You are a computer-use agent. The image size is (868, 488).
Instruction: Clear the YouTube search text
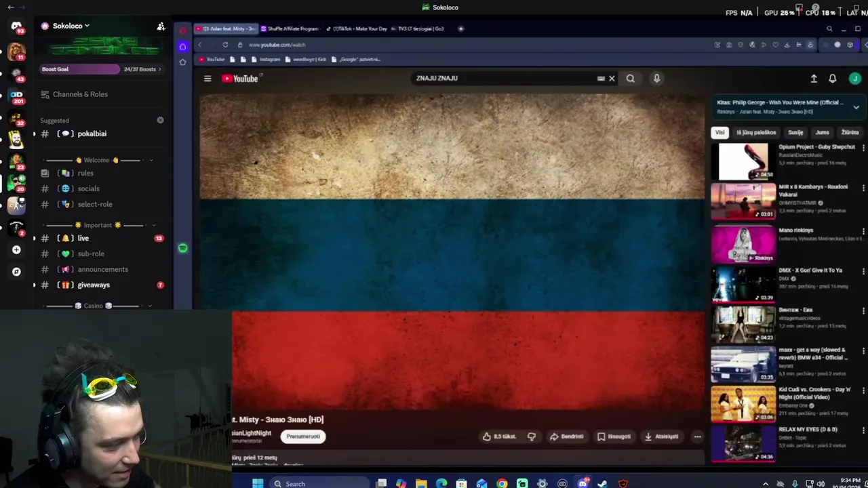point(612,79)
